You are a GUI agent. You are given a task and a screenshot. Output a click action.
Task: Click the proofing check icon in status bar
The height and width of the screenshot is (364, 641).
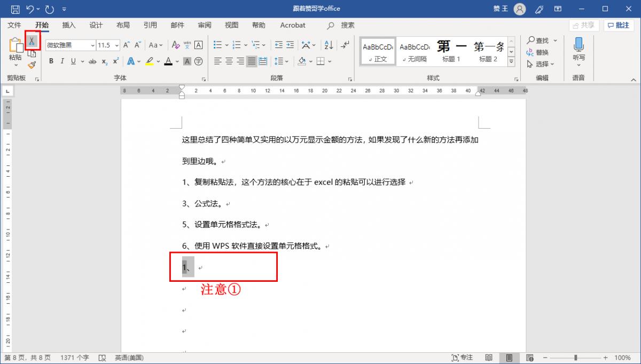pos(101,358)
